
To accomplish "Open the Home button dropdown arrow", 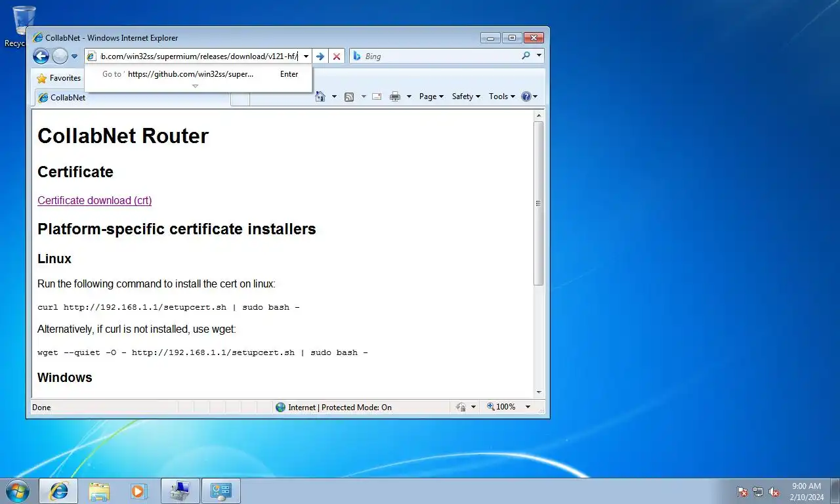I will click(334, 96).
